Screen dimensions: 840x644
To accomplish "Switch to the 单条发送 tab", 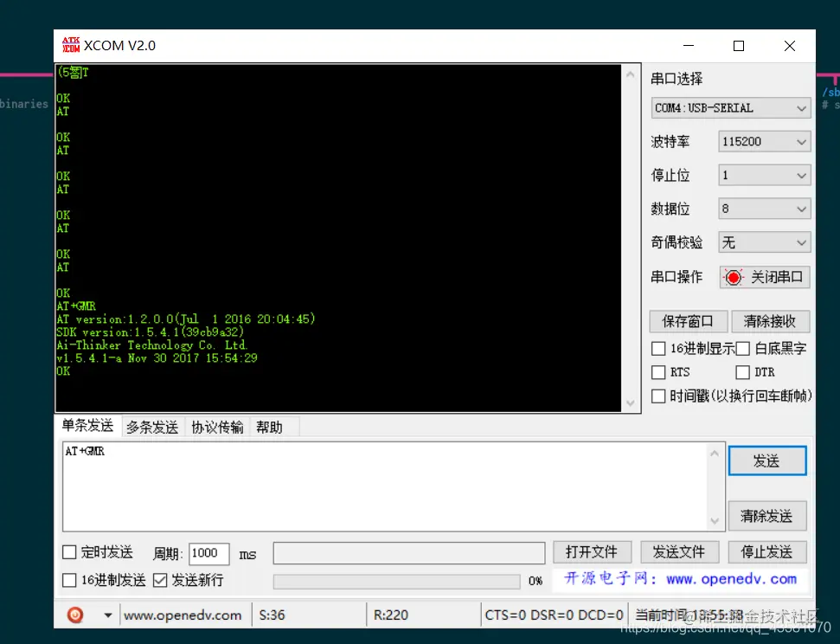I will (88, 426).
